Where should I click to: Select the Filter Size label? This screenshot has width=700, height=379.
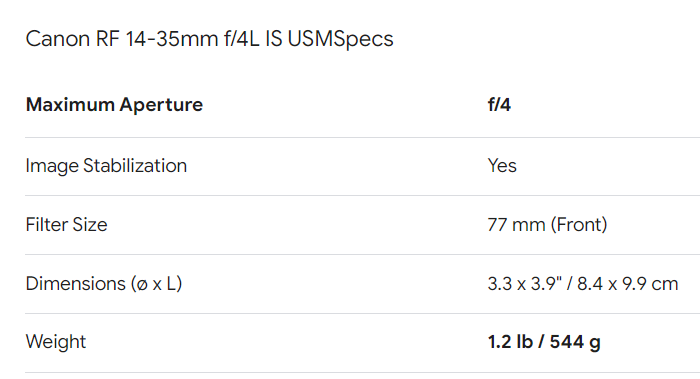[67, 225]
